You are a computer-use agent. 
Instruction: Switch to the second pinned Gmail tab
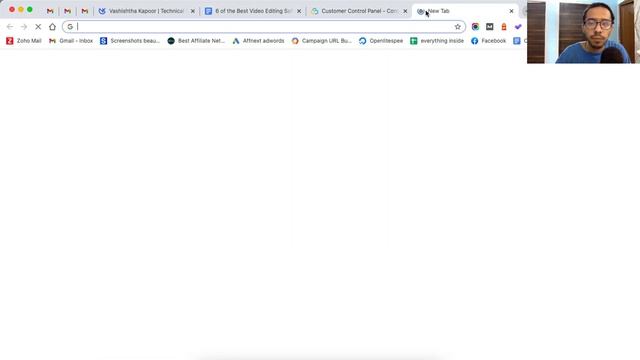67,11
